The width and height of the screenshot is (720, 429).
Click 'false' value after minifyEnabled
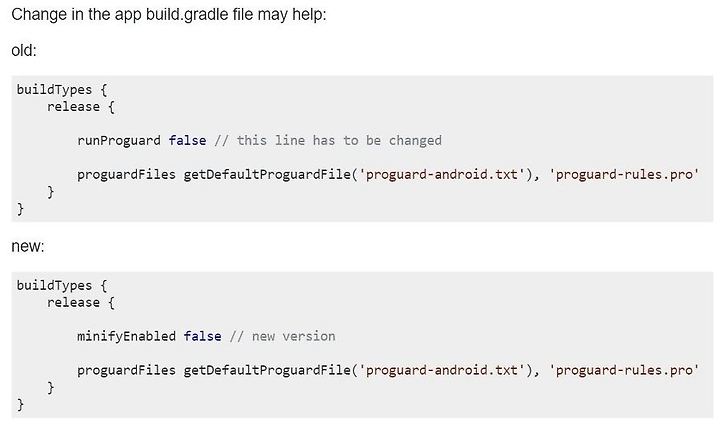pyautogui.click(x=202, y=336)
